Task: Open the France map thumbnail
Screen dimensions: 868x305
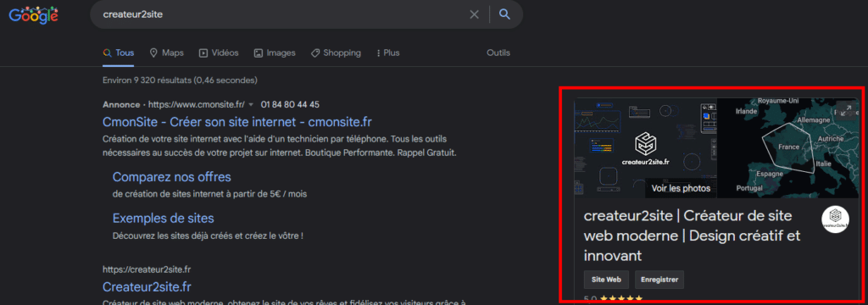Action: (788, 147)
